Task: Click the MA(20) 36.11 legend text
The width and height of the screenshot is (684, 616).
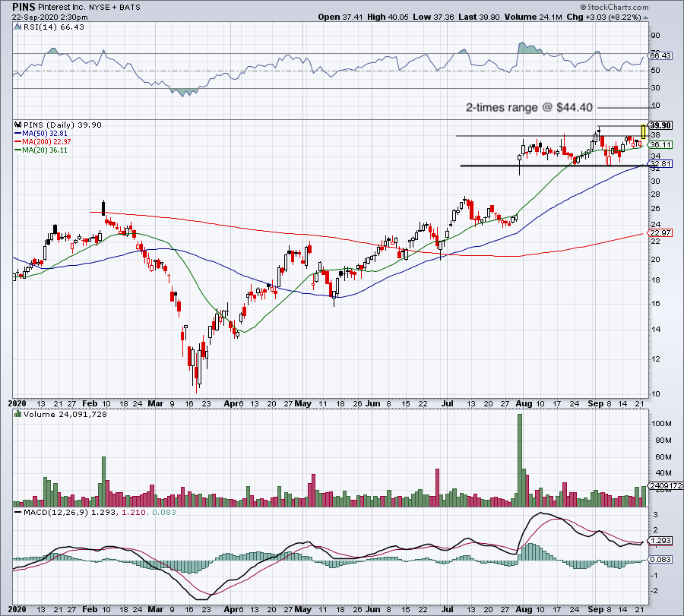Action: [45, 150]
